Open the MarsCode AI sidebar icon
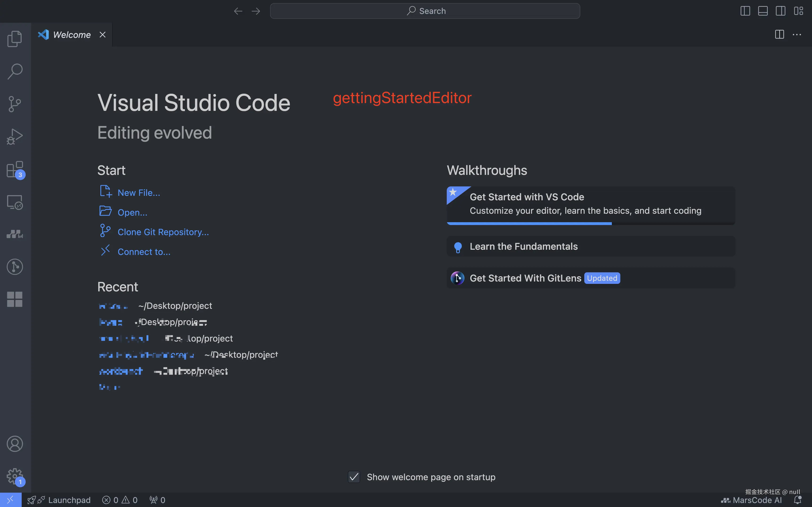 15,234
